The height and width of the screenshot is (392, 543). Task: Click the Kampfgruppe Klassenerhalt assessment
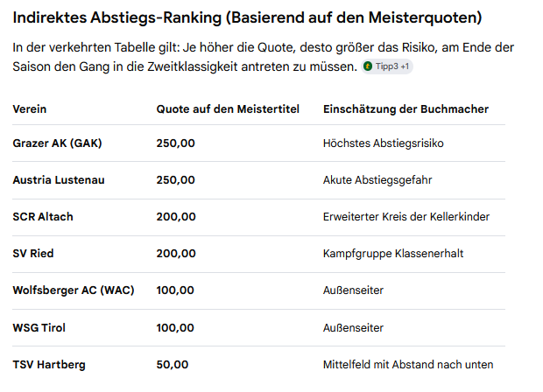coord(392,254)
